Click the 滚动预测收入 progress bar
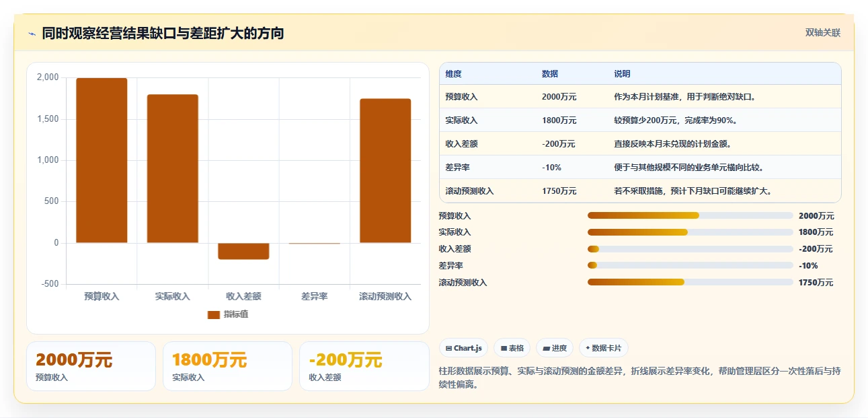The image size is (868, 418). pyautogui.click(x=691, y=282)
